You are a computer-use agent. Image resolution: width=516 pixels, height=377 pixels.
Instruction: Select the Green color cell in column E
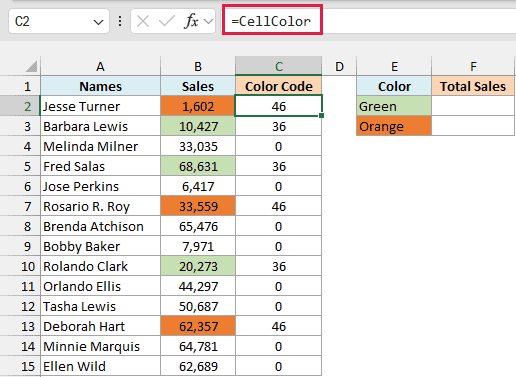click(394, 106)
